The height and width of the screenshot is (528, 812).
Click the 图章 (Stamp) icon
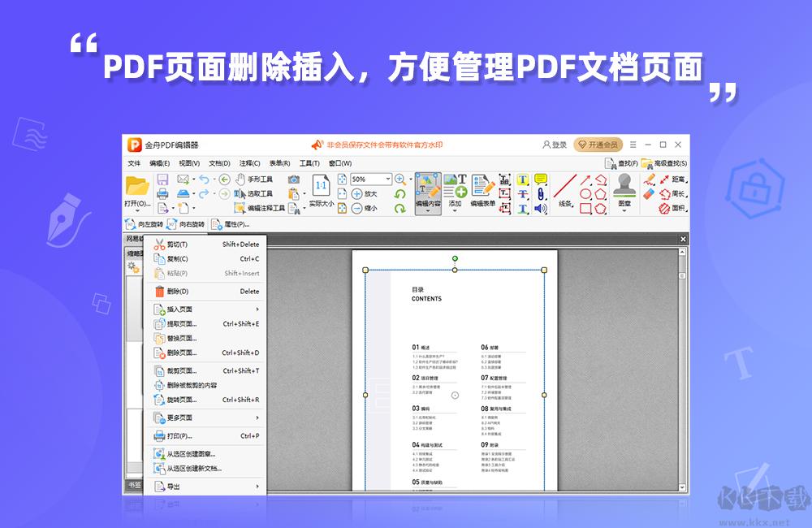(x=625, y=190)
